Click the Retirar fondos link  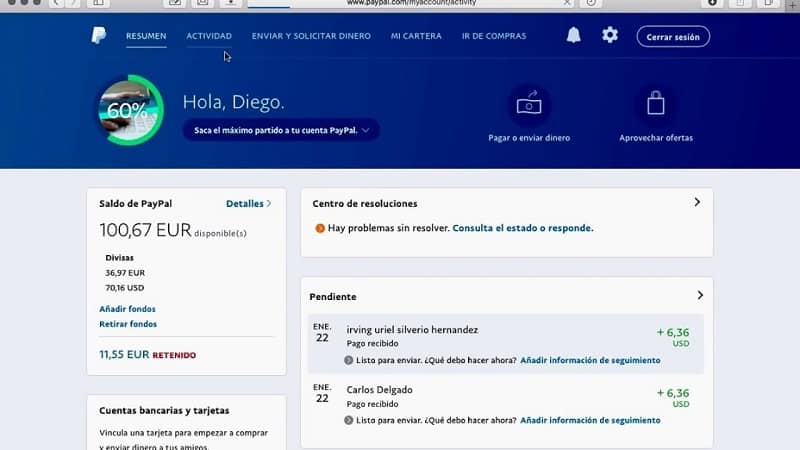tap(128, 324)
